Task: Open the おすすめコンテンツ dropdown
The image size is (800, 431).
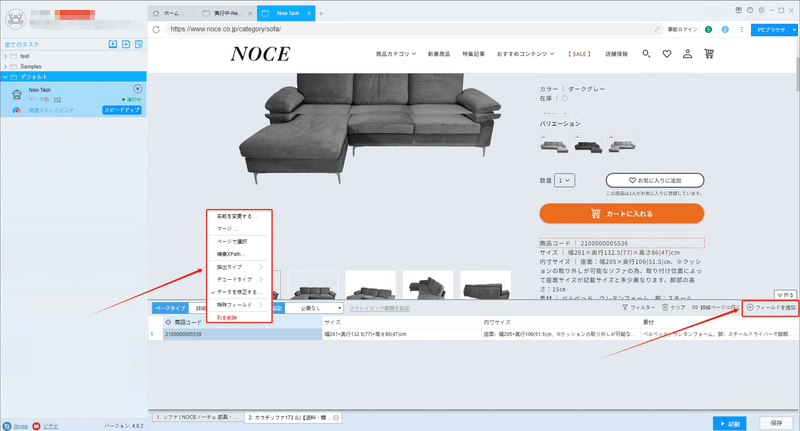Action: click(x=526, y=54)
